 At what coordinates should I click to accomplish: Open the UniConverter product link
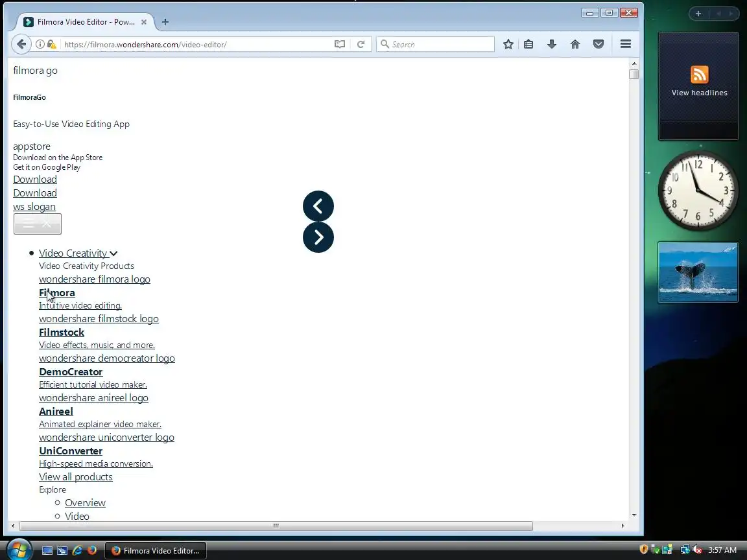(x=71, y=451)
